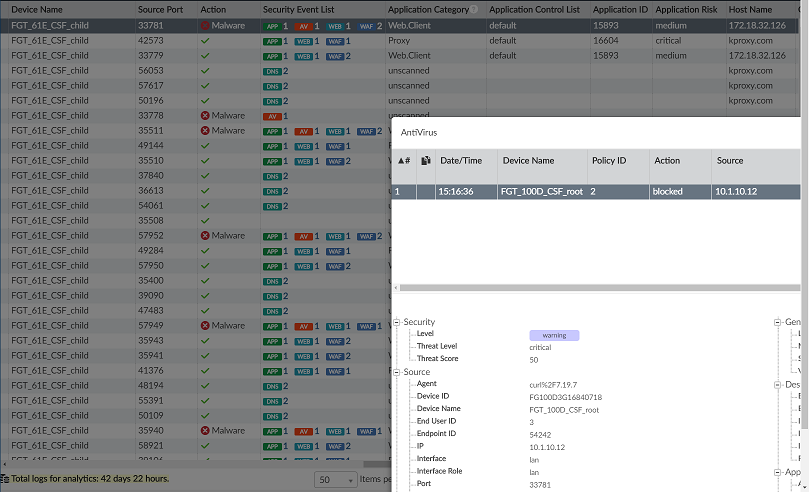Click the database icon beside Total logs text
The height and width of the screenshot is (492, 809).
click(5, 479)
